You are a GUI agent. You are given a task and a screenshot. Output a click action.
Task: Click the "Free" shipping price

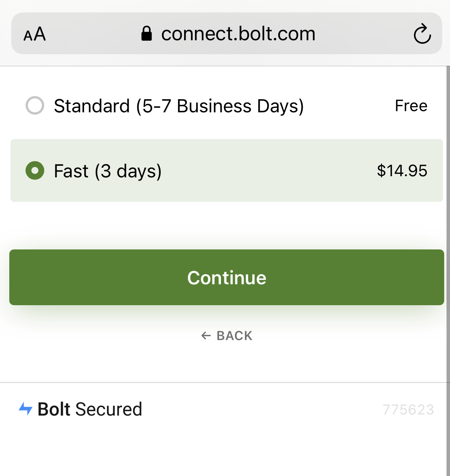tap(411, 106)
